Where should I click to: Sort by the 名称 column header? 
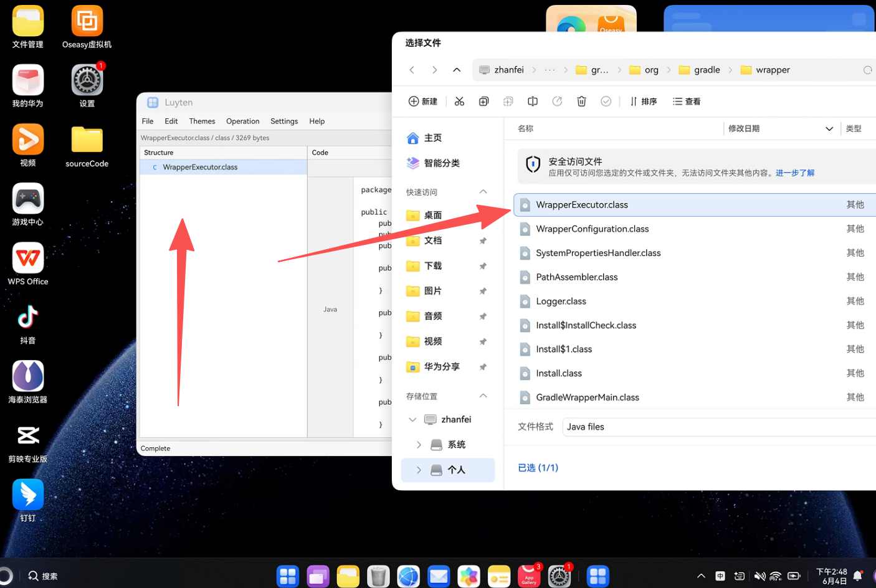525,129
